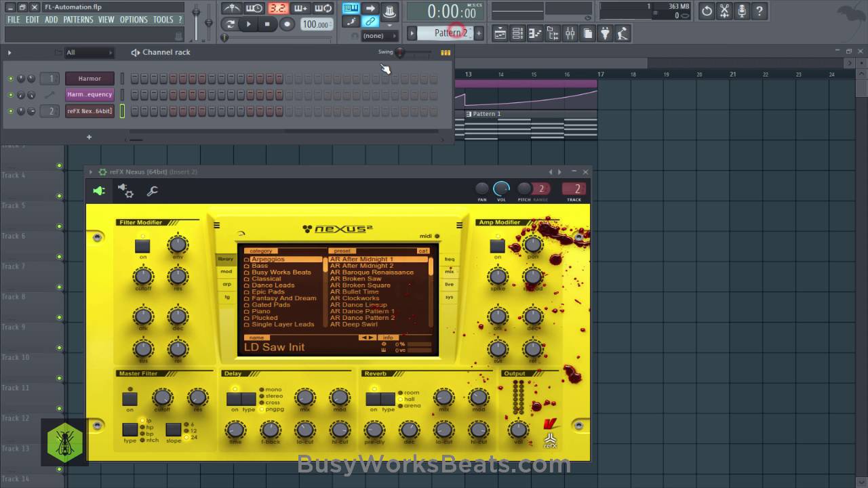The width and height of the screenshot is (868, 488).
Task: Open the FILE menu
Action: coord(14,20)
